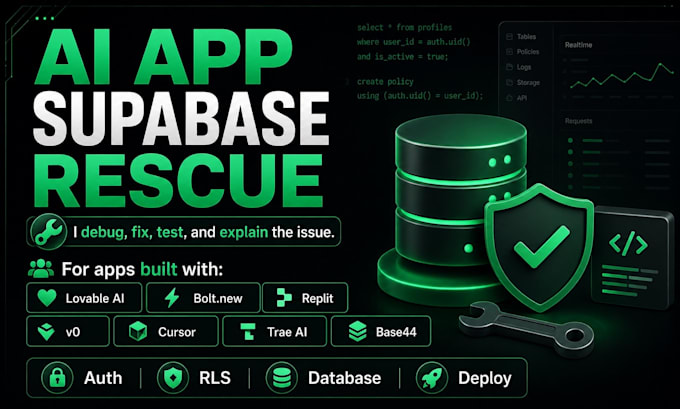
Task: Click the word 'debug' in the tagline
Action: pos(102,232)
